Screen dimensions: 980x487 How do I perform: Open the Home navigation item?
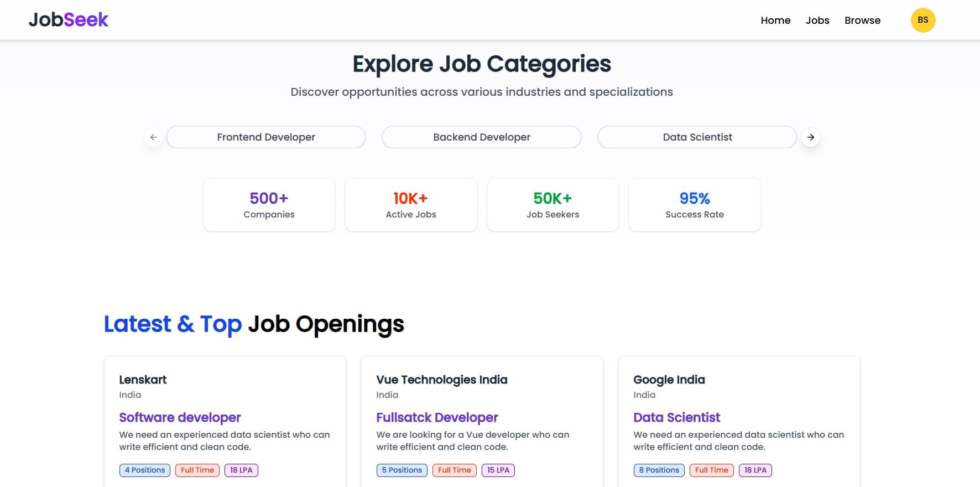775,20
